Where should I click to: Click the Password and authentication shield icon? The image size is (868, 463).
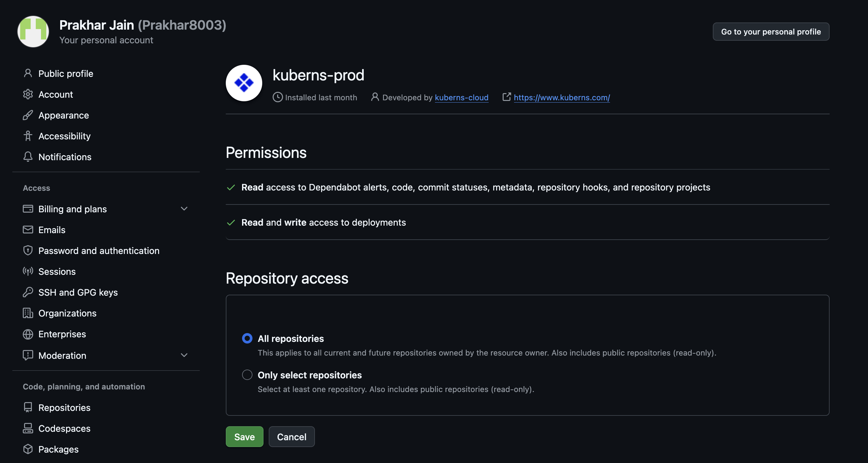28,251
